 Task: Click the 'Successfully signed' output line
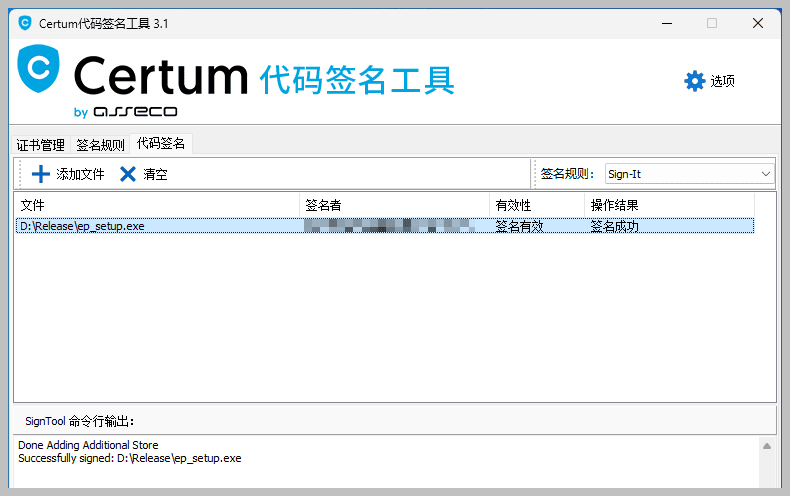tap(129, 458)
